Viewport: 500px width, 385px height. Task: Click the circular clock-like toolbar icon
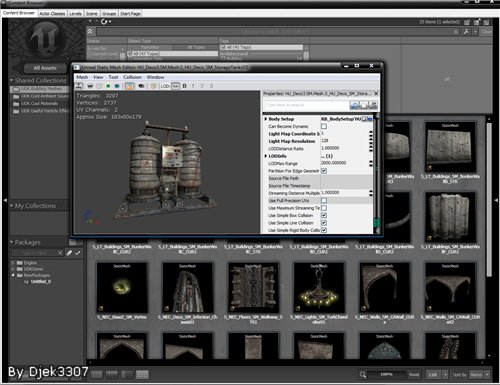[x=99, y=86]
